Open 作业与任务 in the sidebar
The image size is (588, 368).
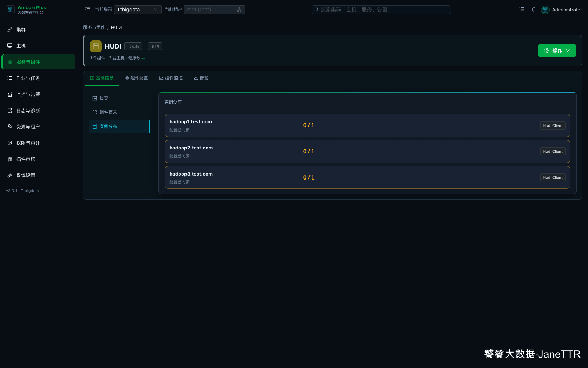click(x=38, y=78)
